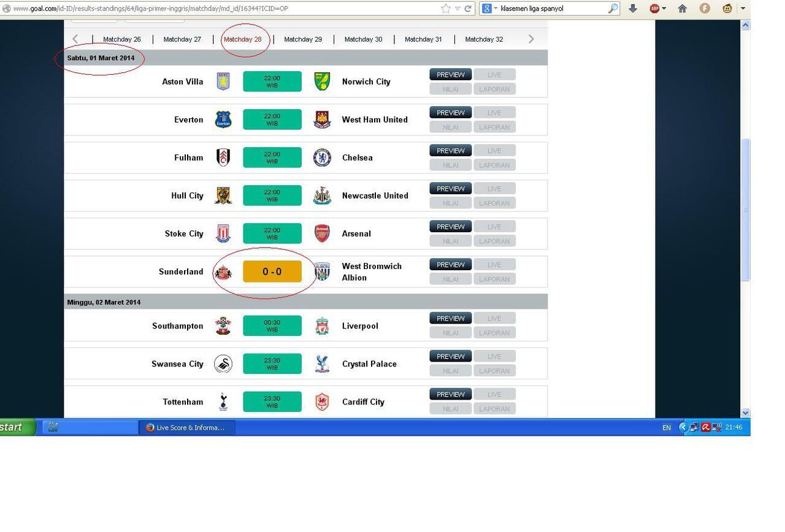Open PREVIEW for Sunderland vs West Bromwich Albion

(451, 265)
